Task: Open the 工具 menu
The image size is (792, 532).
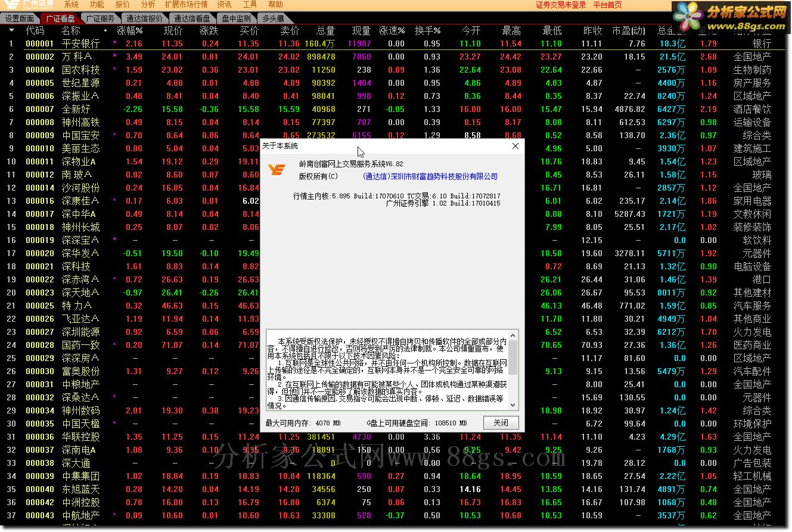Action: click(250, 4)
